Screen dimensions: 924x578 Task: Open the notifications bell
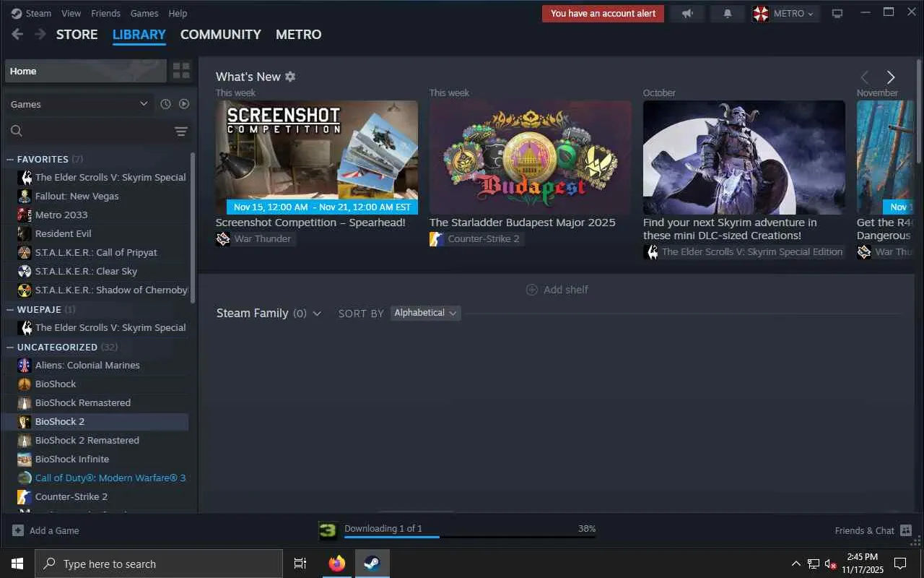[728, 14]
